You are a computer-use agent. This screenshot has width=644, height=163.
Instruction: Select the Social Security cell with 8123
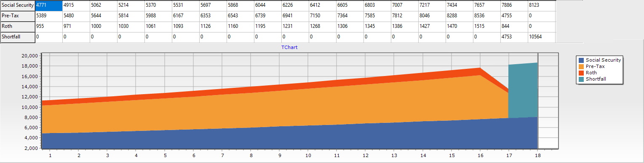542,5
